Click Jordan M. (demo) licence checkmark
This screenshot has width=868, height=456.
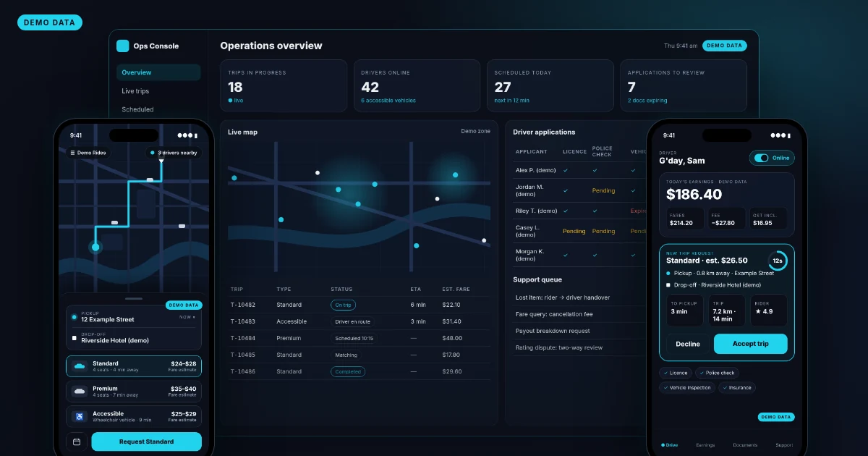[566, 190]
